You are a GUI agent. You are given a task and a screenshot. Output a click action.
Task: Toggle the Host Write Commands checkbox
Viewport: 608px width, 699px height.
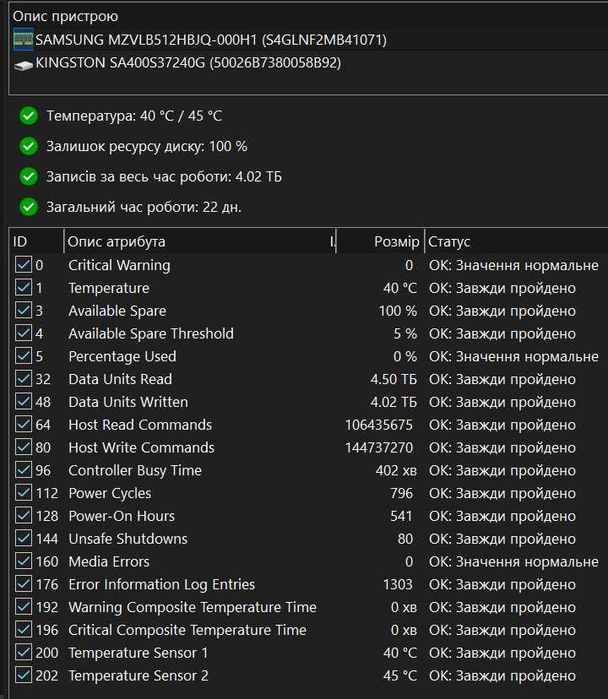23,447
